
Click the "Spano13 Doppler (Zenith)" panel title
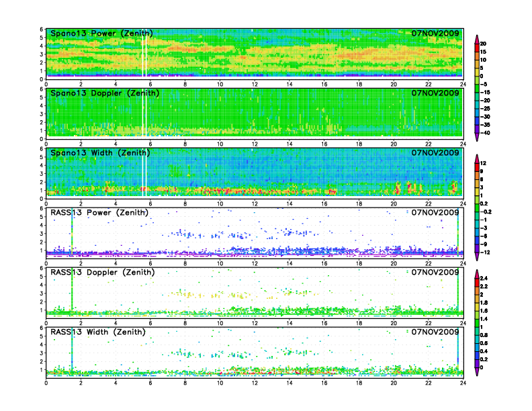(105, 93)
